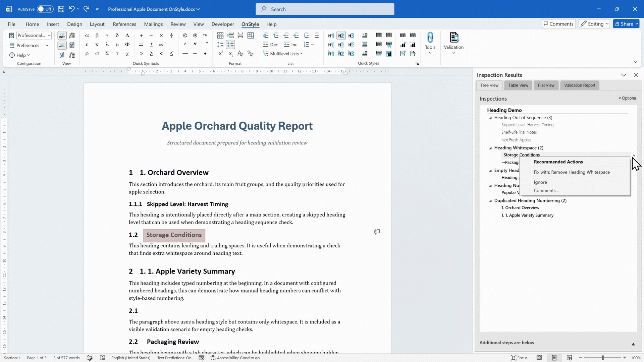This screenshot has height=362, width=644.
Task: Click the zoom in plus button
Action: pos(625,358)
